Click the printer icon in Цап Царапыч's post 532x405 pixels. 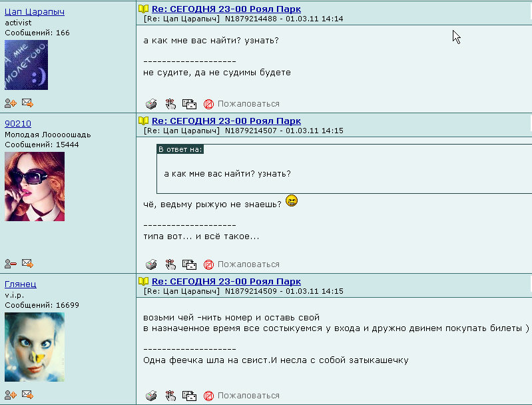click(x=151, y=104)
